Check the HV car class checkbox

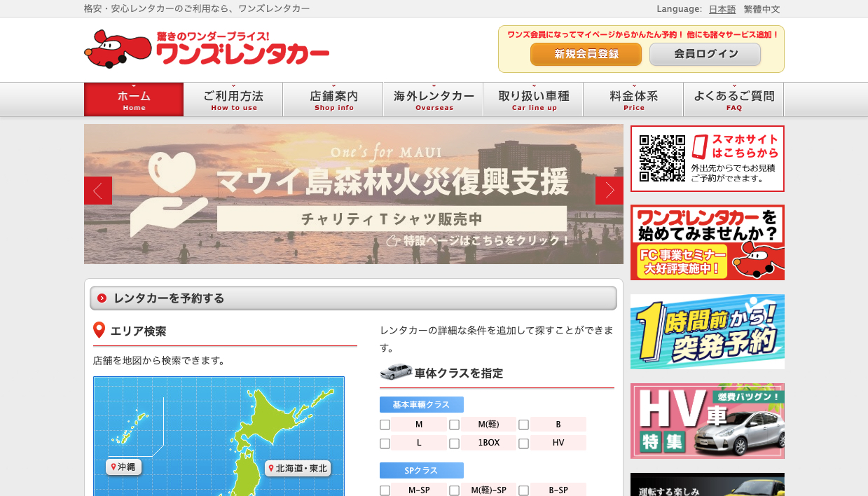[523, 443]
